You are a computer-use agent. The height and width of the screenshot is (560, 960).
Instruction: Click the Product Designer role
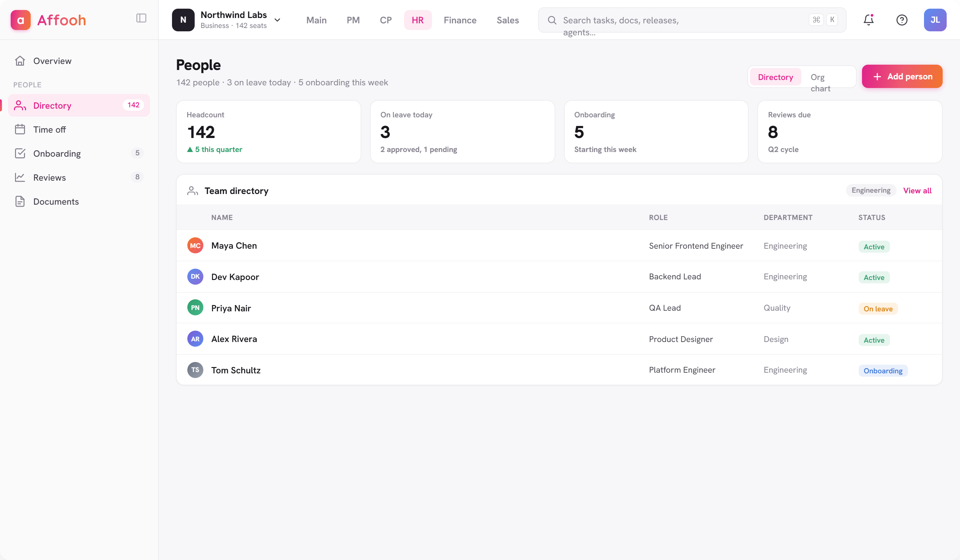tap(681, 339)
